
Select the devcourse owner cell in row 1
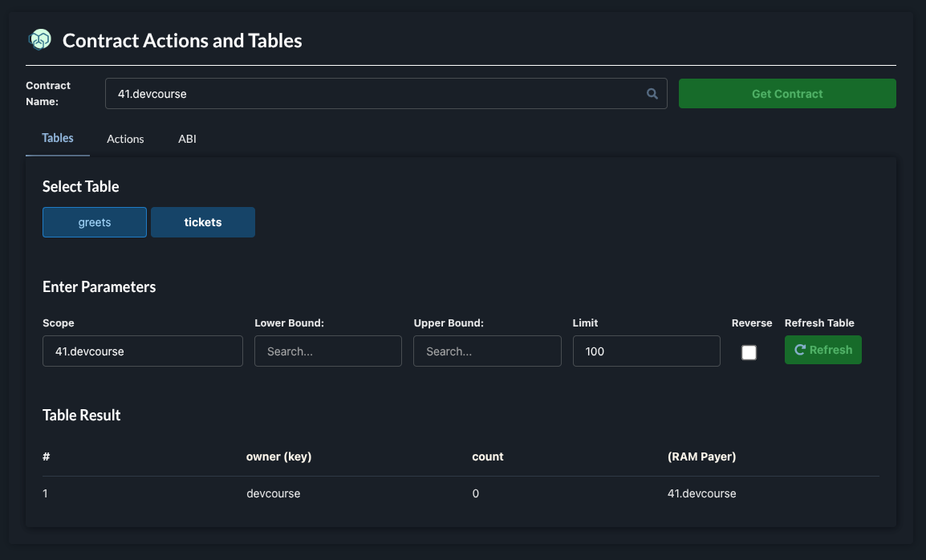274,493
